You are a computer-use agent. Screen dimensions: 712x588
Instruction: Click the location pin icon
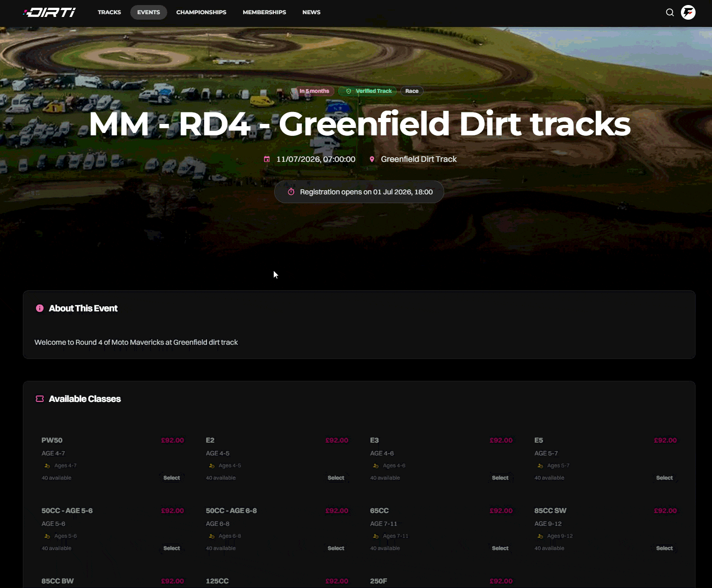pos(372,159)
